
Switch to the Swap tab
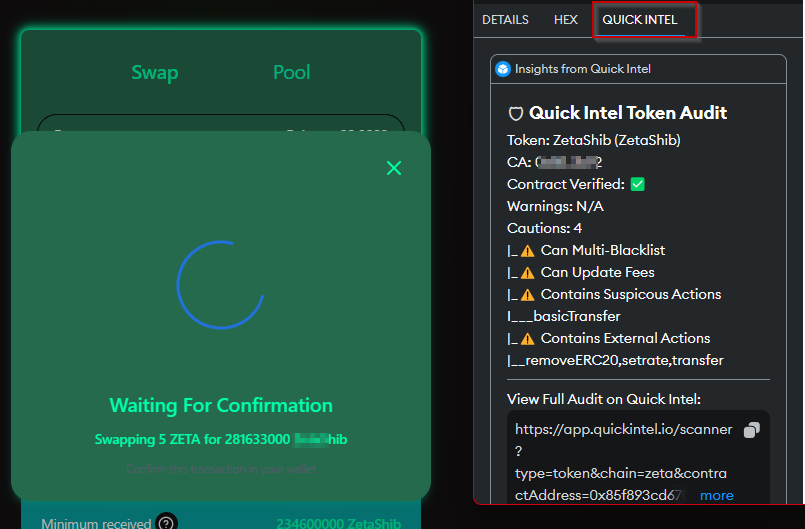coord(155,72)
